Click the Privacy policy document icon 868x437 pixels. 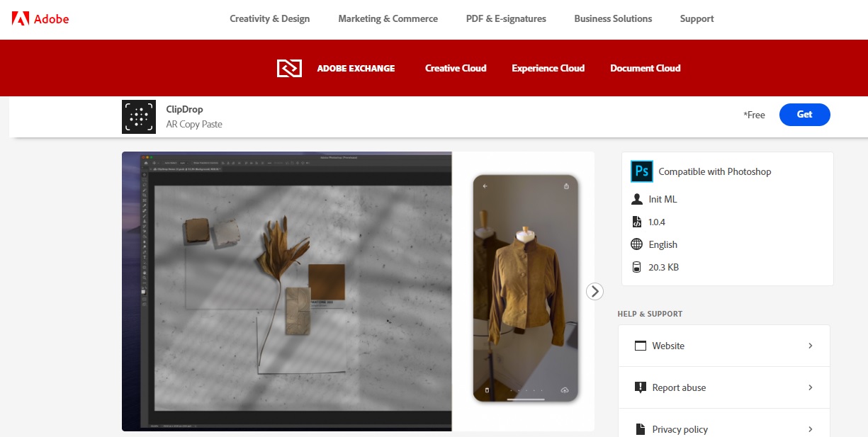[x=641, y=429]
